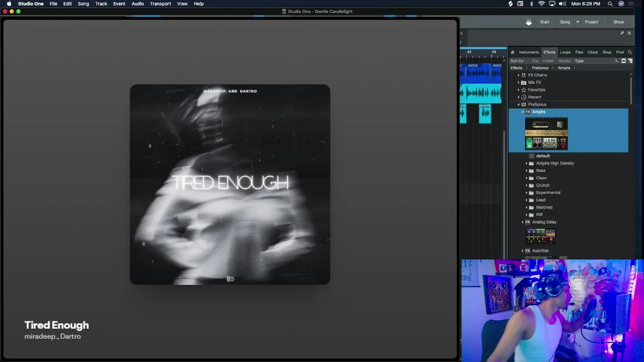Open the Apple menu
This screenshot has height=362, width=644.
[x=9, y=4]
